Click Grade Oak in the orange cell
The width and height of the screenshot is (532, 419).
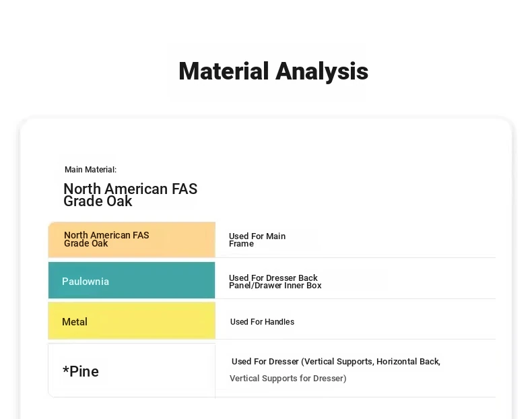pyautogui.click(x=86, y=244)
